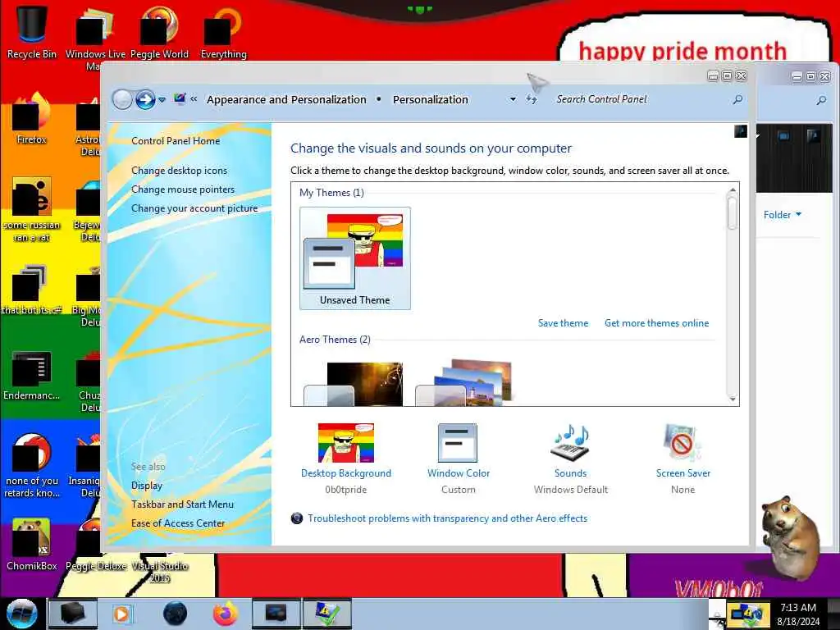Click the Desktop Background text link
The image size is (840, 630).
pos(346,473)
